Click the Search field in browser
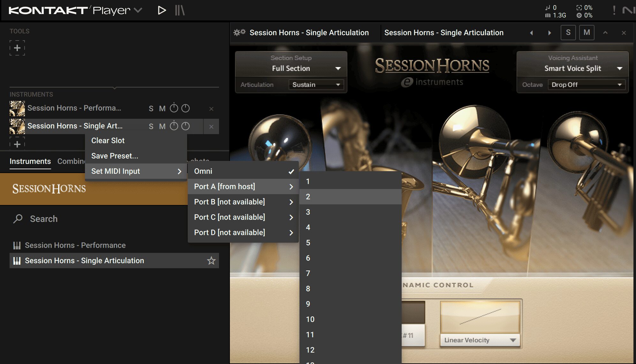The height and width of the screenshot is (364, 636). click(x=115, y=219)
